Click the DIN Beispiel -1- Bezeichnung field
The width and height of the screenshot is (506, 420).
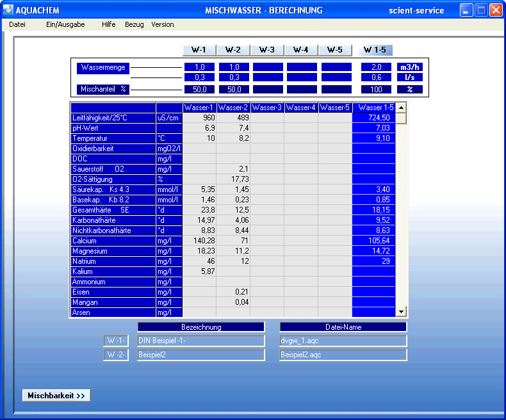click(x=201, y=341)
